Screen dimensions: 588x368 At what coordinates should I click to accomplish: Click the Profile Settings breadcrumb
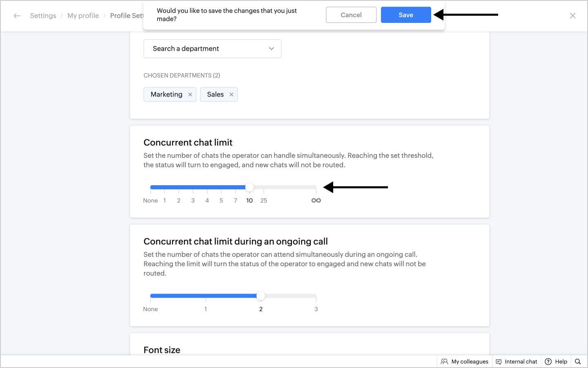127,16
